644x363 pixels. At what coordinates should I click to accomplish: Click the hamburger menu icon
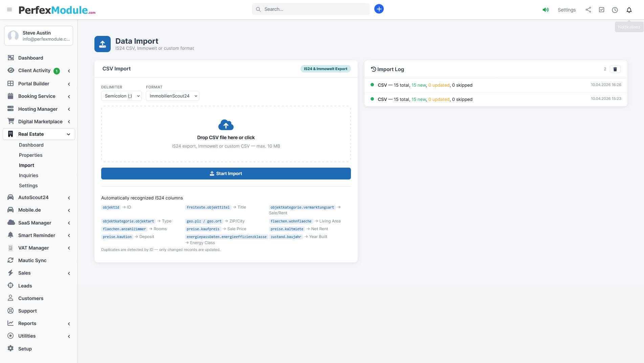tap(9, 9)
